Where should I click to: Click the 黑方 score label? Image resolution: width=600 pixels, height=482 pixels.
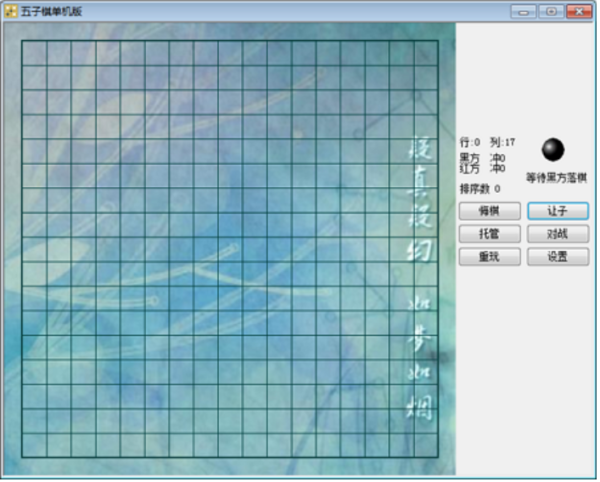[469, 157]
